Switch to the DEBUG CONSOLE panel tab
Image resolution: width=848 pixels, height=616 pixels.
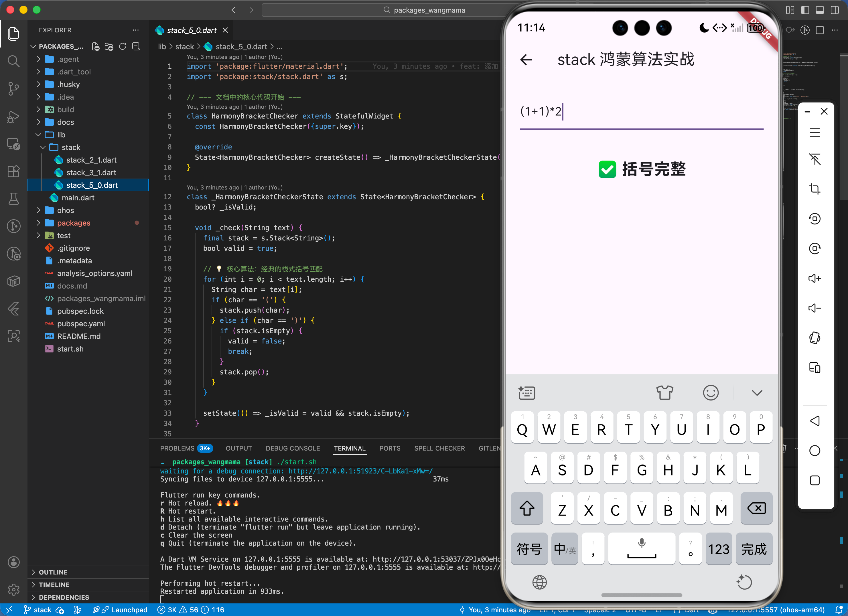coord(293,448)
